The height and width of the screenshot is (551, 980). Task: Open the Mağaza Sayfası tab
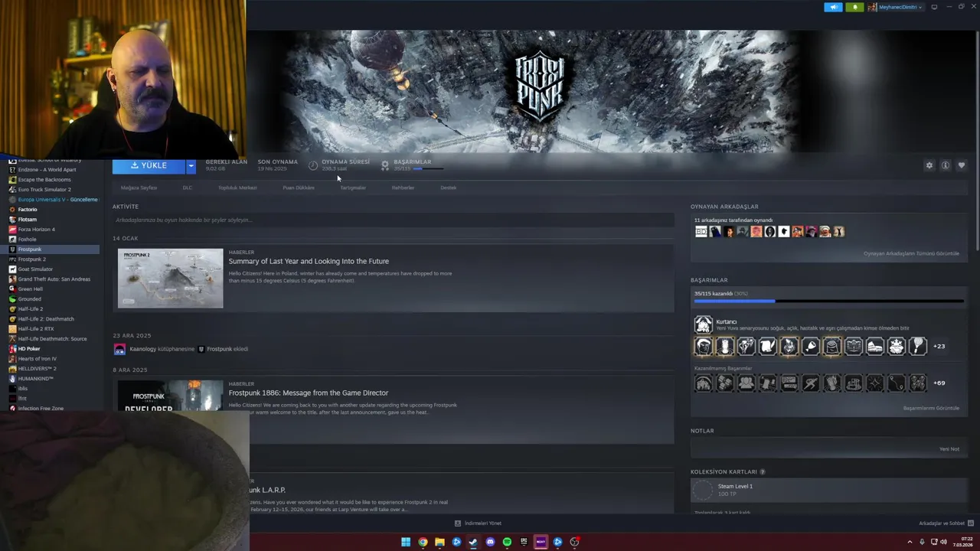point(139,187)
